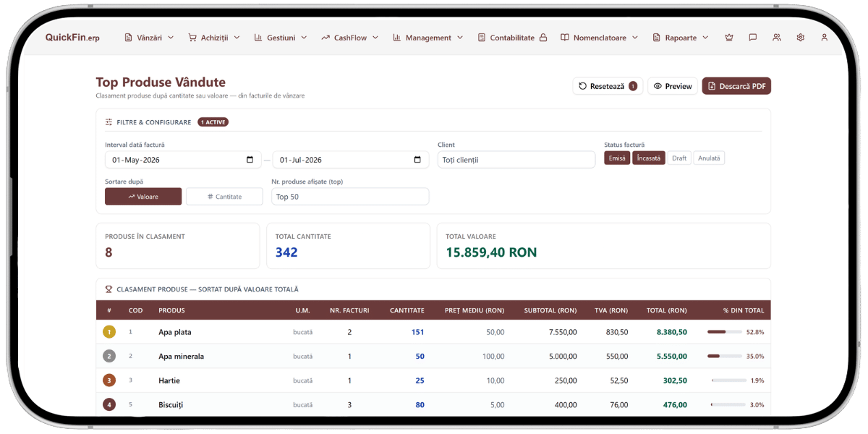Open the Contabilitate menu item
This screenshot has width=868, height=434.
click(512, 38)
